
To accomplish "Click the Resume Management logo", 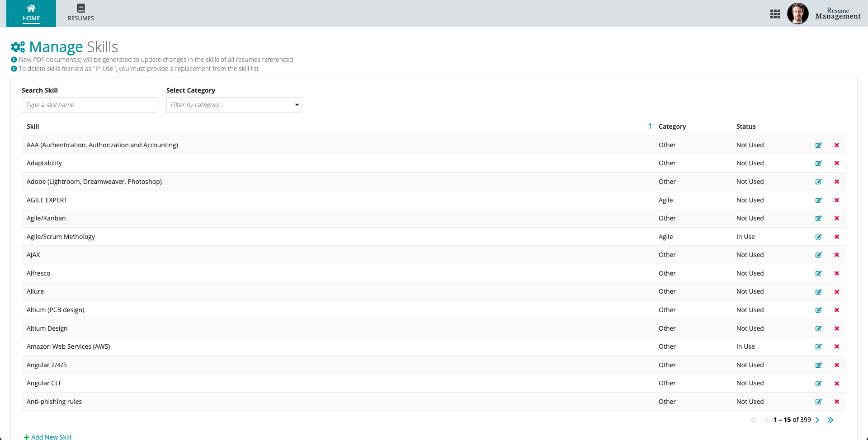I will (838, 14).
